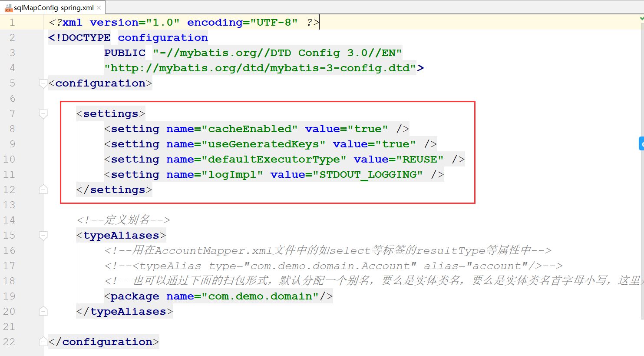Click the closing </typeAliases> tag
The width and height of the screenshot is (644, 356).
(125, 312)
